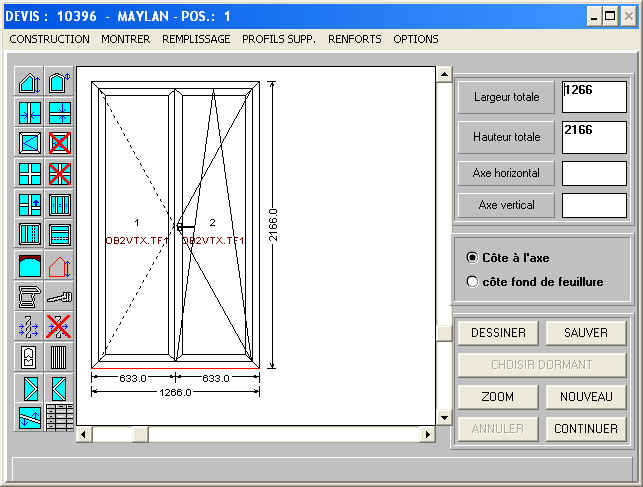Select the red outlined house shape tool

click(59, 265)
